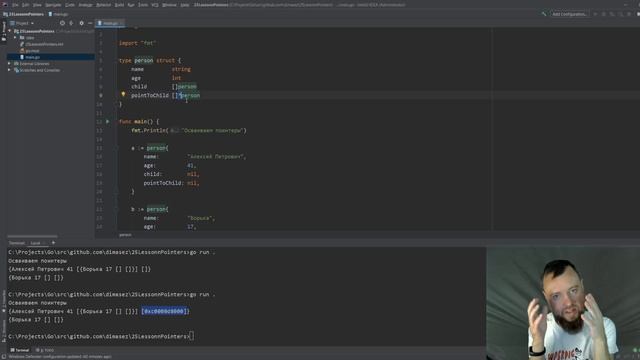Select main.go in the project tree
Viewport: 640px width, 360px height.
[33, 57]
